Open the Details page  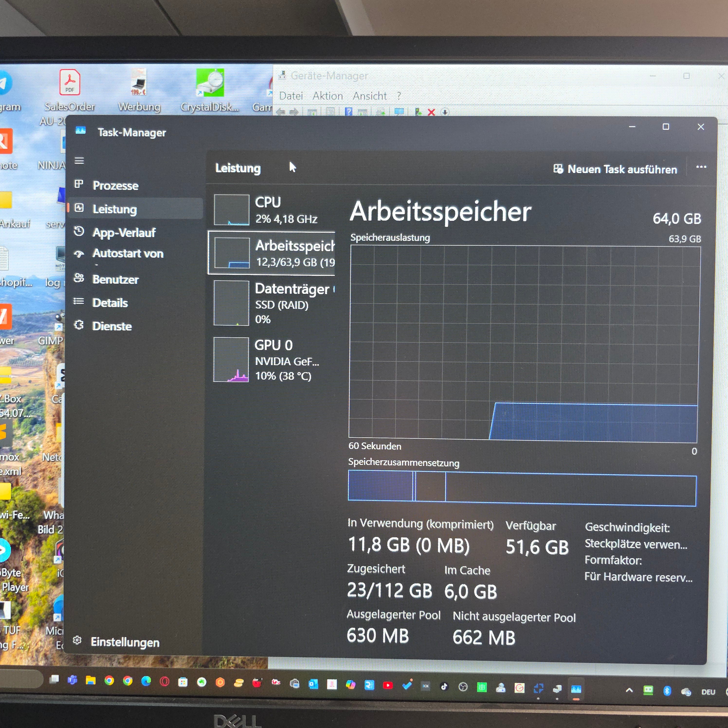tap(110, 303)
